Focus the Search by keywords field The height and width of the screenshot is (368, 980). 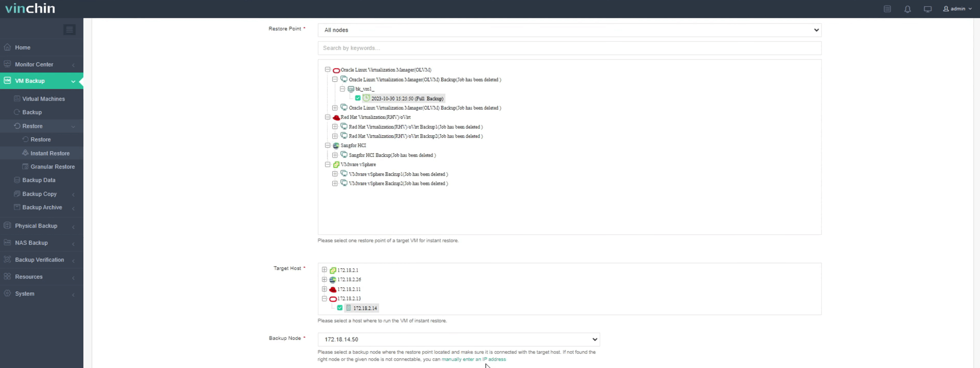569,48
